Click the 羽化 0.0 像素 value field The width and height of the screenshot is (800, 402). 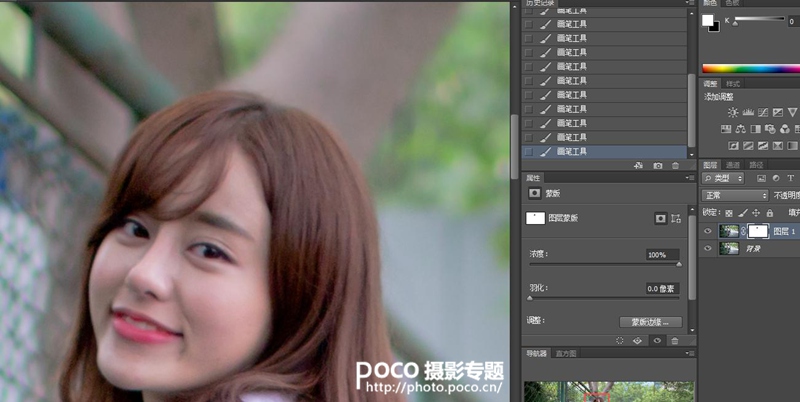(662, 288)
